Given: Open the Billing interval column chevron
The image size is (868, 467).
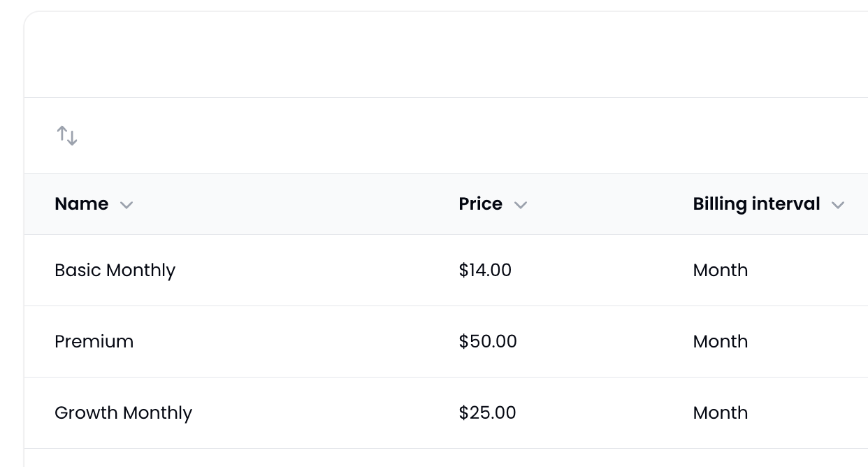Looking at the screenshot, I should point(838,205).
